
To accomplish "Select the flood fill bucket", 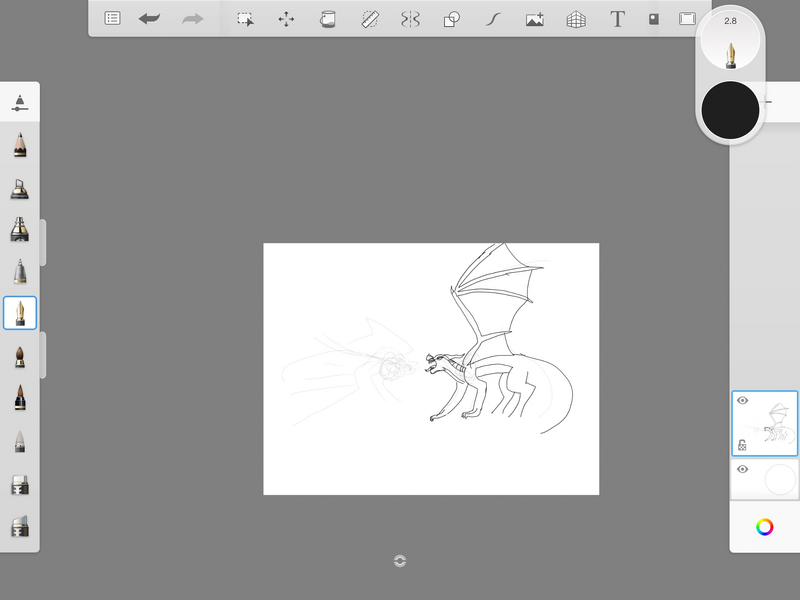I will (327, 19).
